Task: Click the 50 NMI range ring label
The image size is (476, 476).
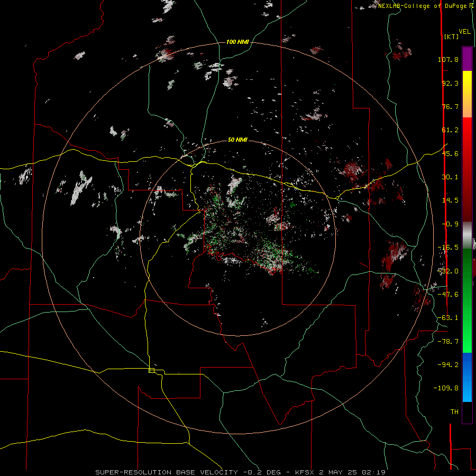Action: pyautogui.click(x=237, y=140)
